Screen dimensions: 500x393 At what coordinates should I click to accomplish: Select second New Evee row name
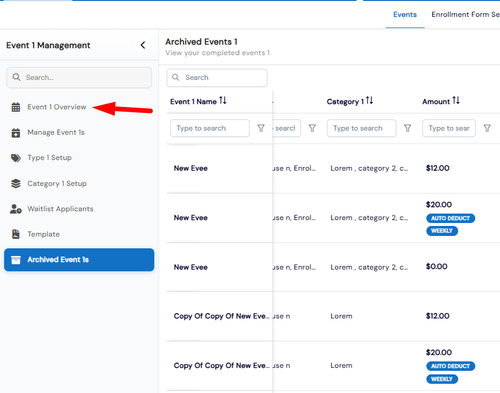click(x=191, y=218)
